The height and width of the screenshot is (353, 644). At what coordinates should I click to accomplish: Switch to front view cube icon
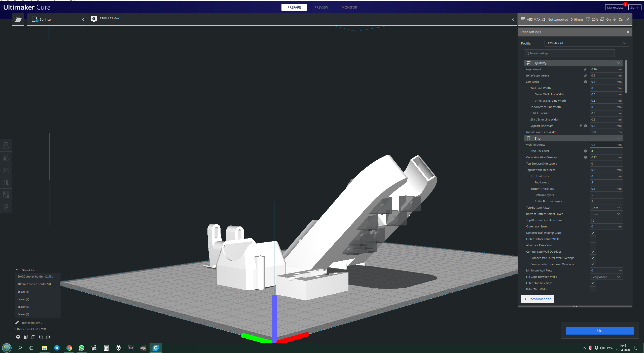click(26, 337)
